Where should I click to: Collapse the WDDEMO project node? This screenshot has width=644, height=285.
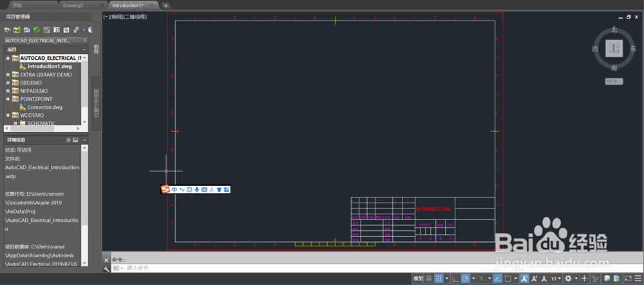coord(8,116)
